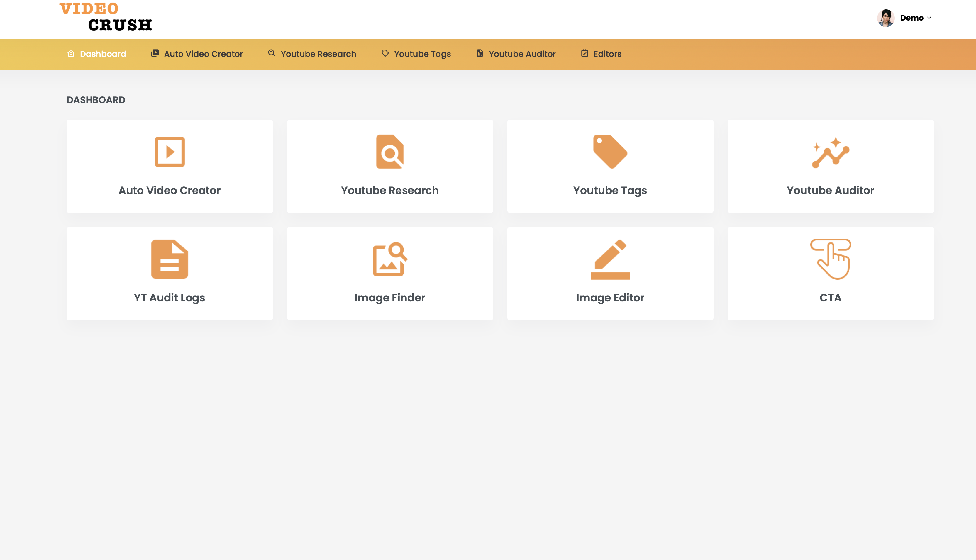Click the Image Finder picture search icon
The image size is (976, 560).
point(390,259)
